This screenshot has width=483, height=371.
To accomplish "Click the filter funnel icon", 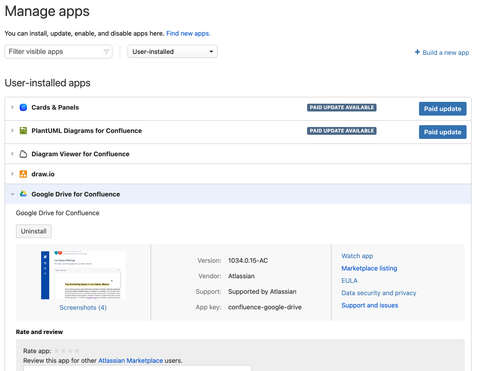I will point(106,52).
